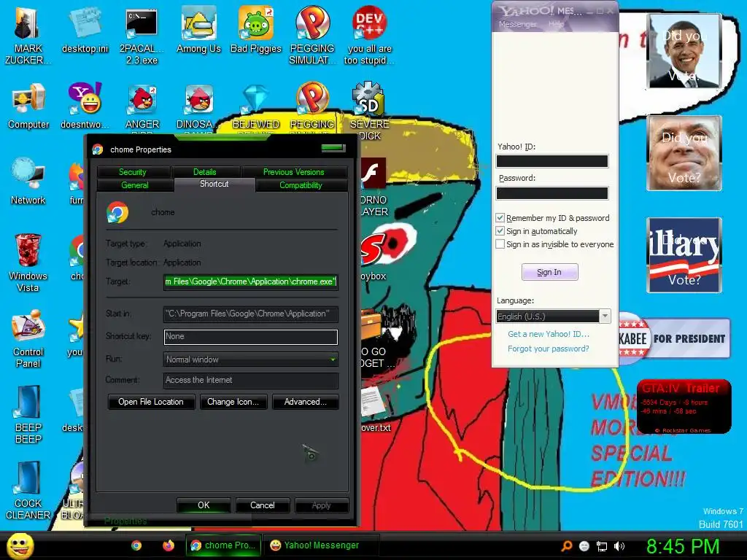Open the MARK ZUCKER desktop icon

pos(28,35)
